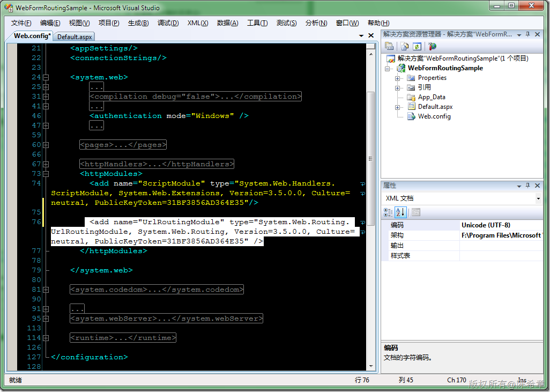Select the solution icon for WebFormRoutingSample
This screenshot has width=550, height=392.
click(391, 58)
